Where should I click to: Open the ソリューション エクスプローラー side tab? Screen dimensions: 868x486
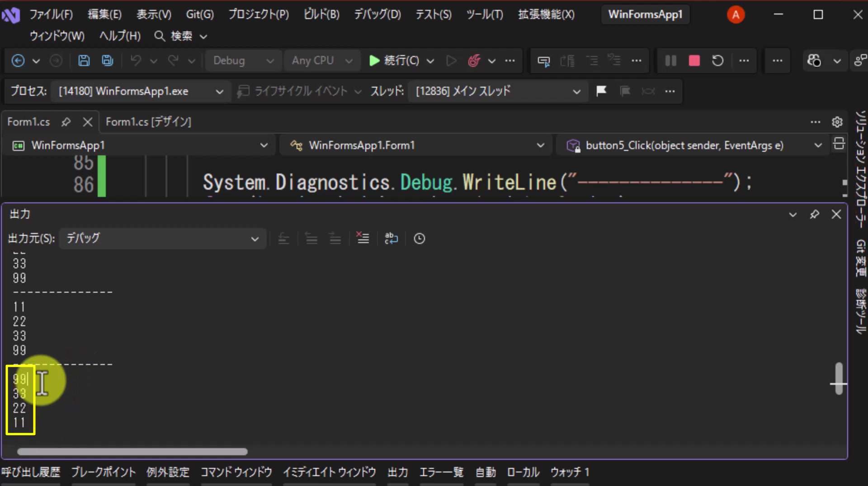coord(861,169)
